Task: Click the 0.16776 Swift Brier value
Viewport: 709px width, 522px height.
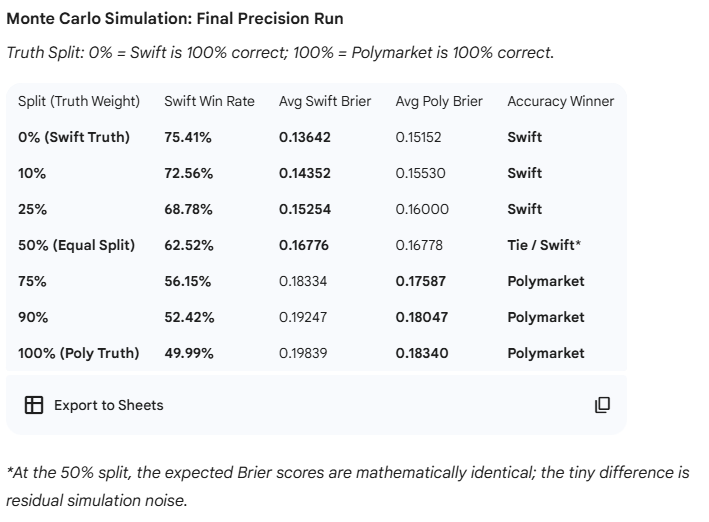Action: coord(305,245)
